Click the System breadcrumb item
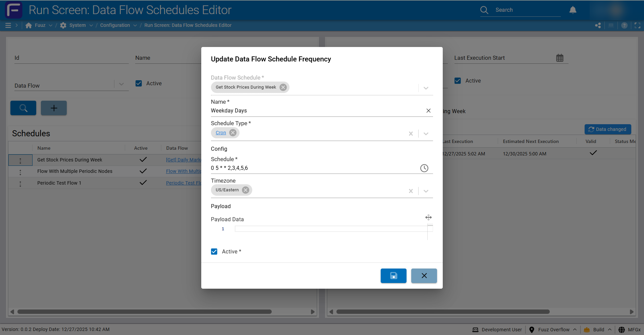Screen dimensions: 644x335 click(x=77, y=25)
